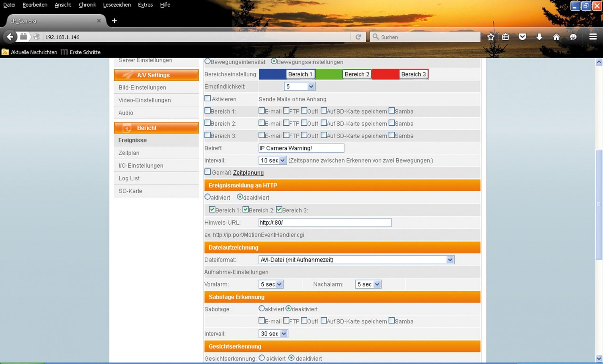Select aktiviert for Sabotage
Viewport: 603px width, 364px height.
[262, 309]
